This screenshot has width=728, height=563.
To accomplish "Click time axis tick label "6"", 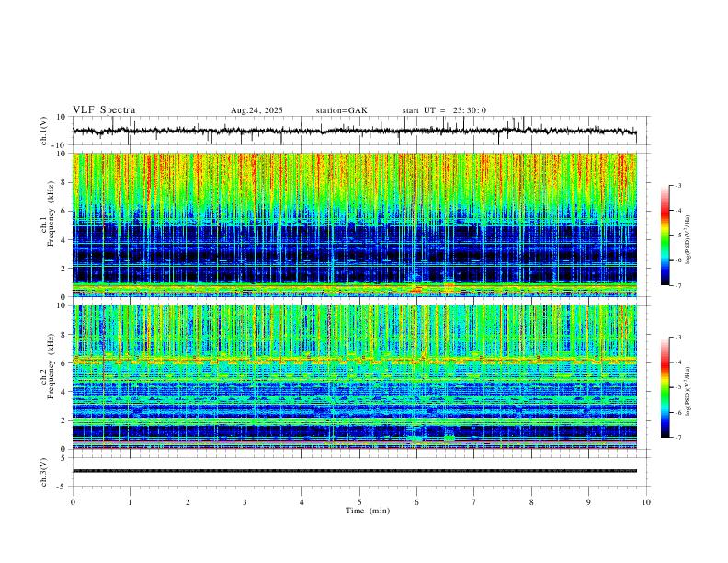I will pyautogui.click(x=416, y=502).
